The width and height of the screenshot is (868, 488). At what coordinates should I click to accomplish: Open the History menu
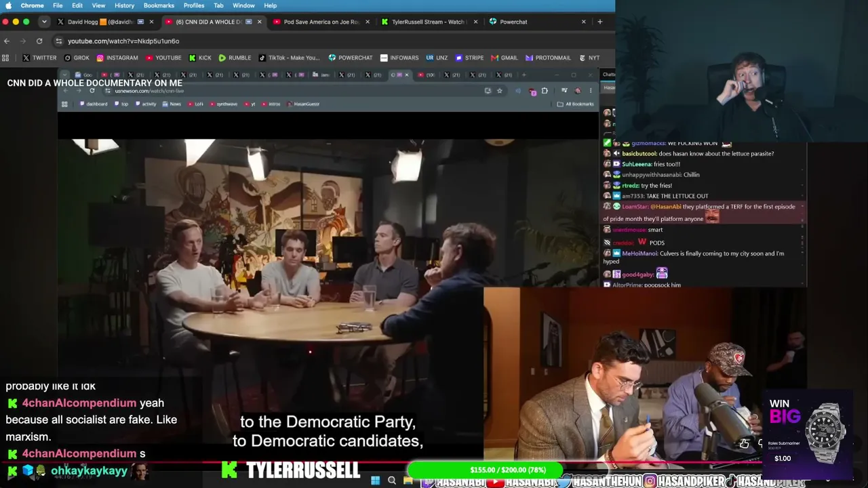pos(124,5)
